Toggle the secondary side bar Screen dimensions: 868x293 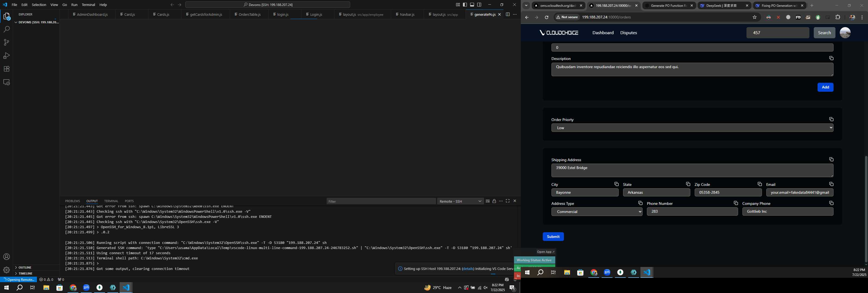[x=479, y=5]
